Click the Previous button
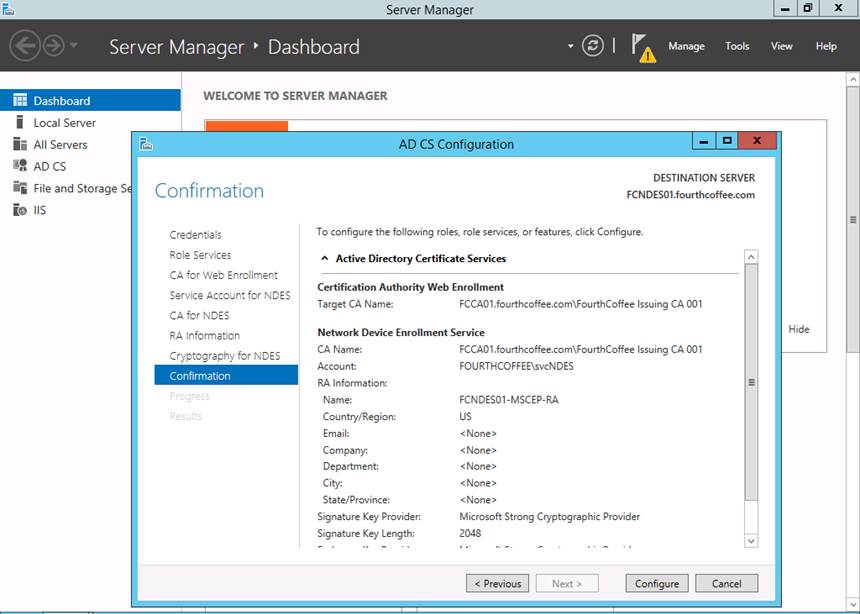 click(497, 583)
